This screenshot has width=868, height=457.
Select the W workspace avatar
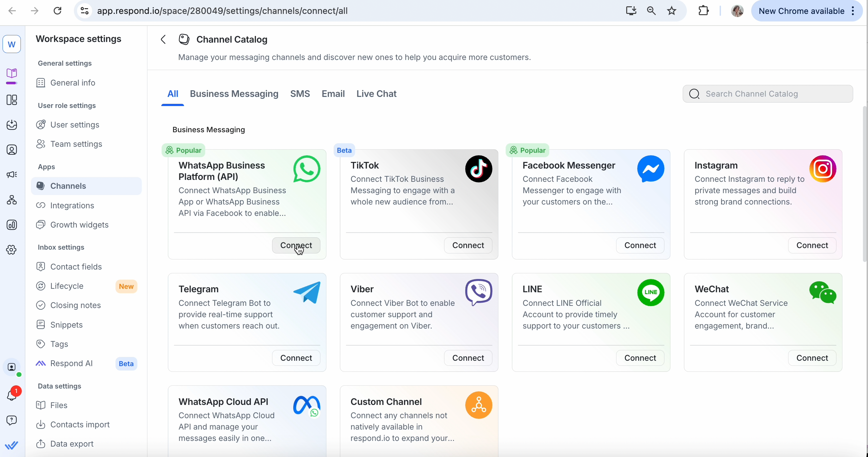pyautogui.click(x=12, y=44)
